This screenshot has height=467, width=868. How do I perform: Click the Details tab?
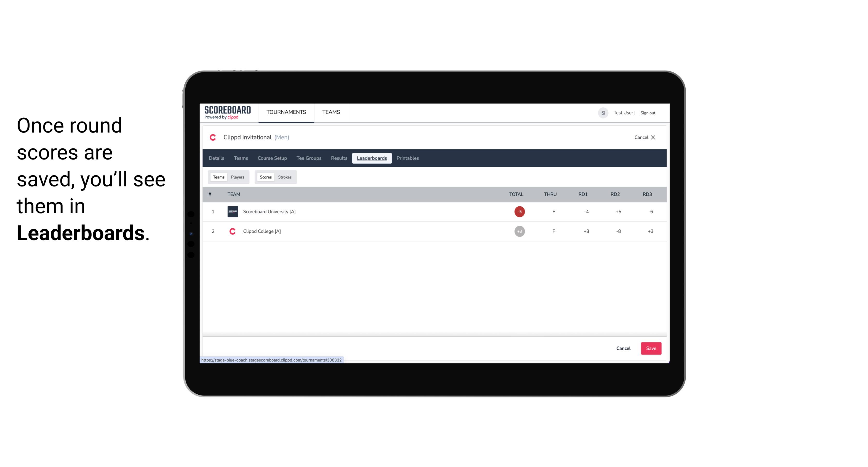216,158
